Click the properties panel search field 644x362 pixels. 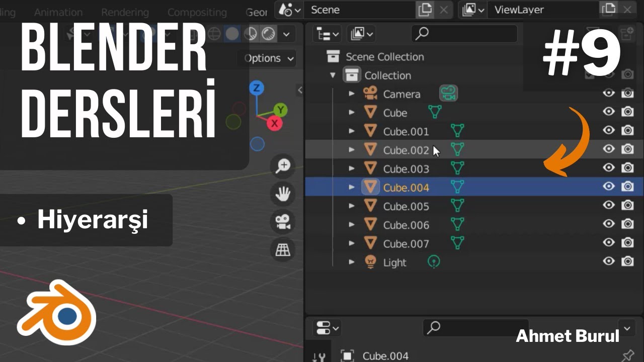[x=475, y=328]
